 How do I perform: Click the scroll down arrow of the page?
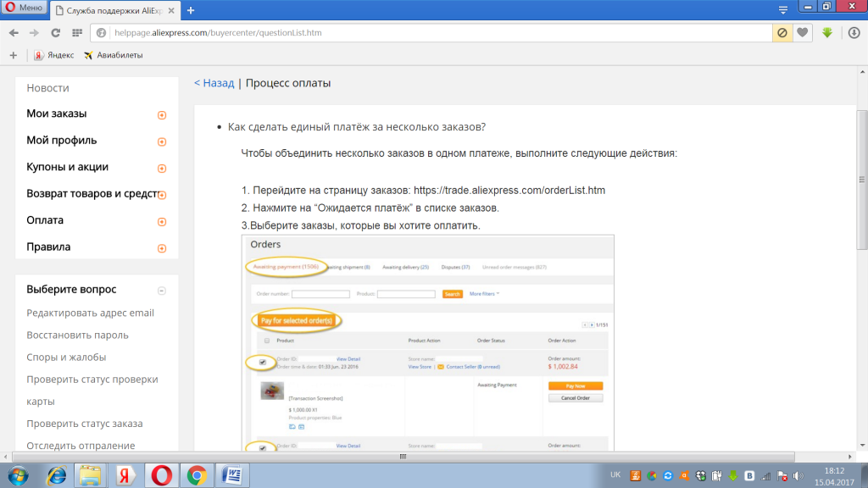point(862,446)
